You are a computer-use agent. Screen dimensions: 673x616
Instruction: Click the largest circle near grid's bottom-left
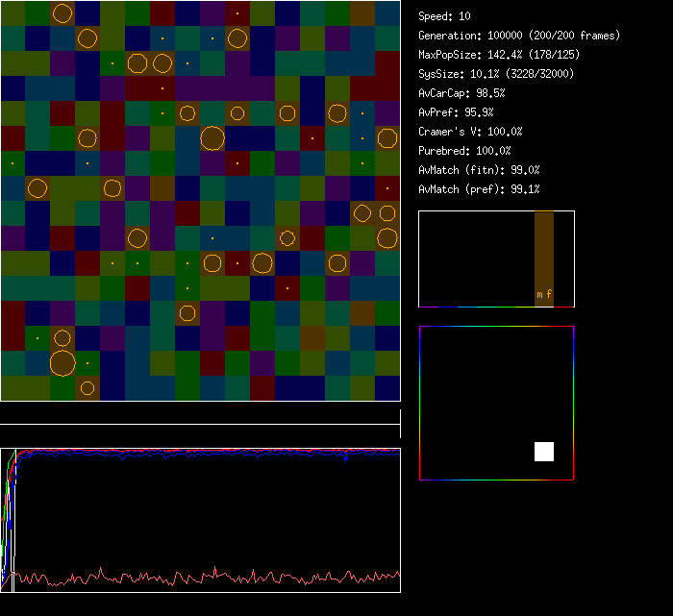[62, 363]
